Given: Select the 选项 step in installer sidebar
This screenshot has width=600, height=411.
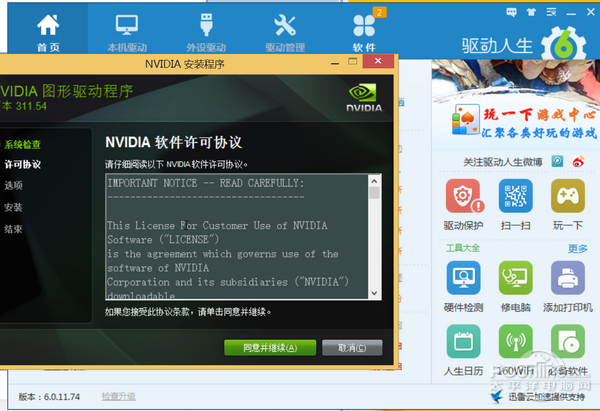Looking at the screenshot, I should 13,186.
